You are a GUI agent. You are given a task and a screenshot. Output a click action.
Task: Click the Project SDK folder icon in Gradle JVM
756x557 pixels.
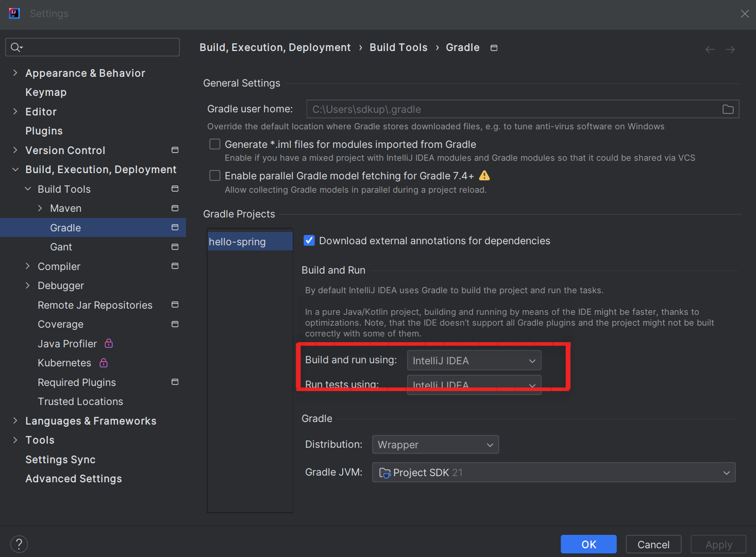(x=384, y=472)
